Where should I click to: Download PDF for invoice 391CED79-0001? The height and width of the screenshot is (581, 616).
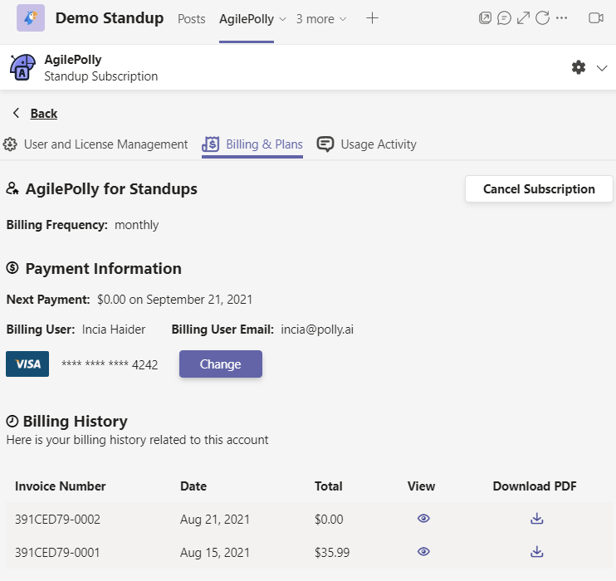coord(537,552)
